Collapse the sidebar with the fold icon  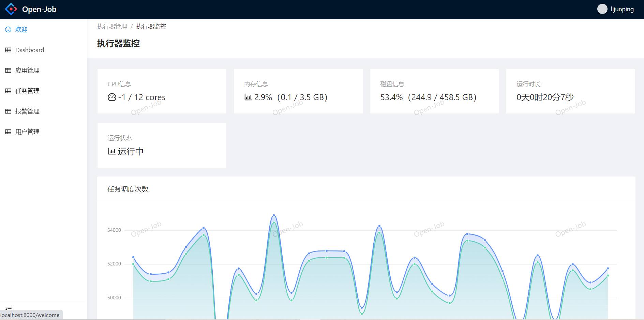click(x=9, y=308)
